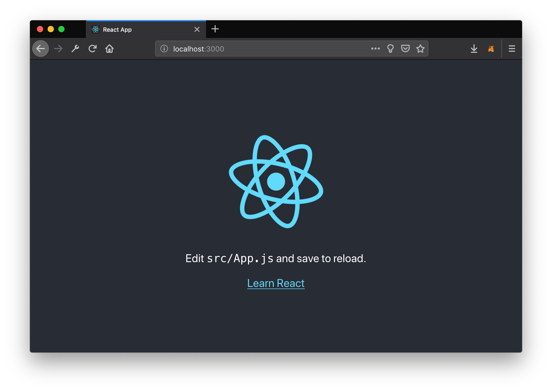Click the forward arrow navigation button
This screenshot has height=392, width=552.
(x=58, y=49)
